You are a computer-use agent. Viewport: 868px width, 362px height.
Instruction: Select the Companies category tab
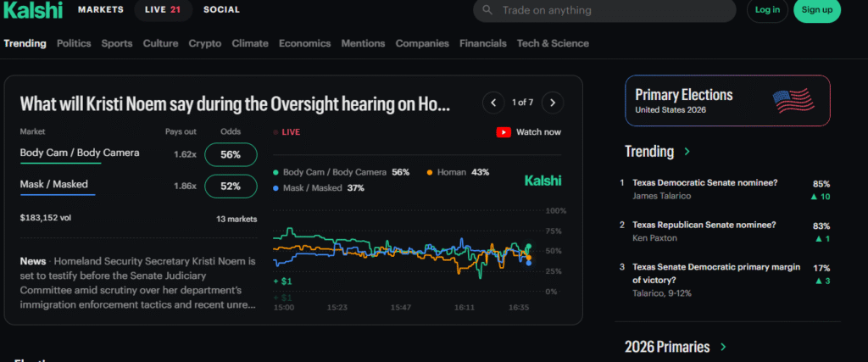click(x=422, y=43)
